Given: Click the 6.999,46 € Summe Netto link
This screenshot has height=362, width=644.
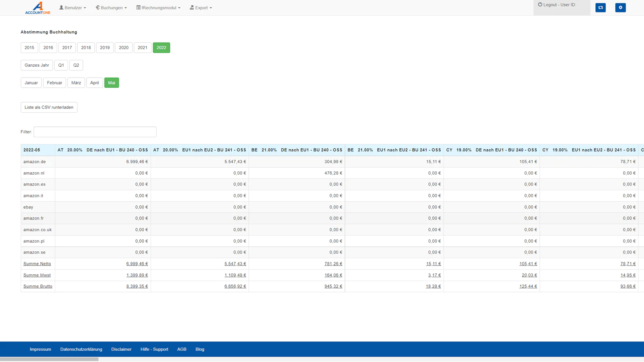Looking at the screenshot, I should coord(137,264).
